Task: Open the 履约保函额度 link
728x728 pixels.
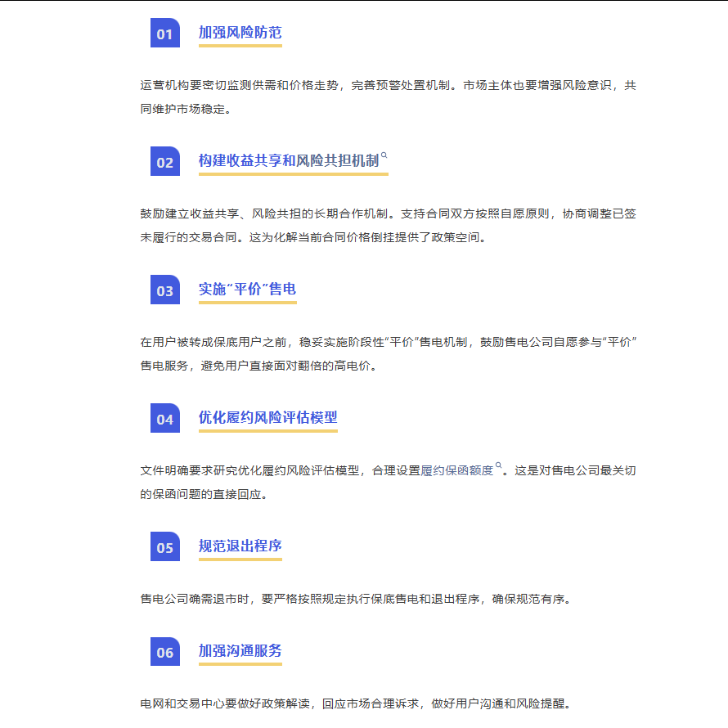Action: 456,471
